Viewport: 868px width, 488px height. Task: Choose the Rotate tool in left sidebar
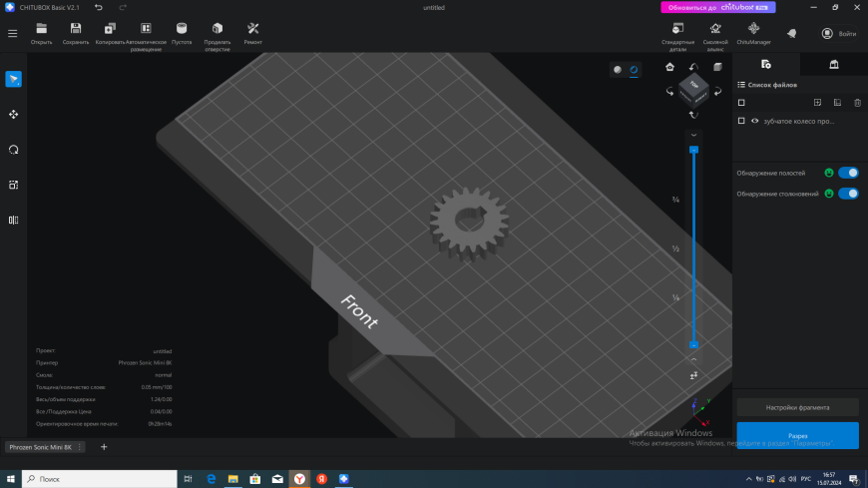coord(13,150)
